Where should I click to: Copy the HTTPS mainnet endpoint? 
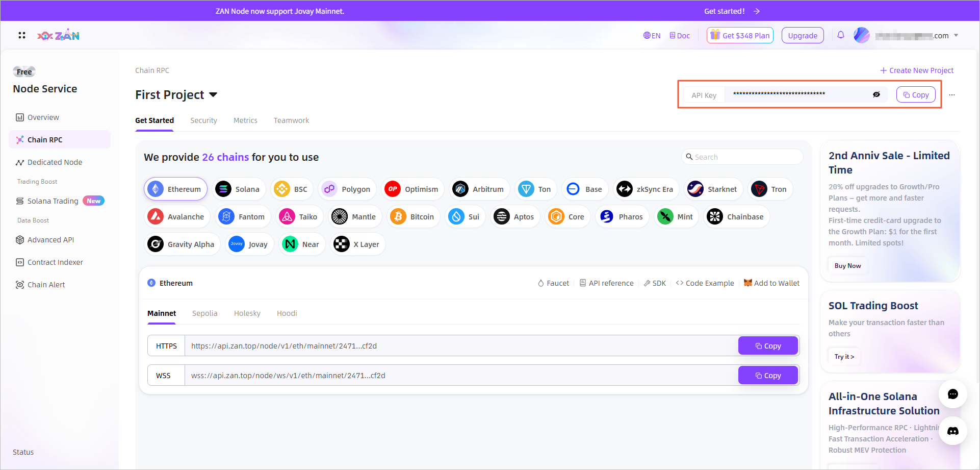click(x=768, y=346)
